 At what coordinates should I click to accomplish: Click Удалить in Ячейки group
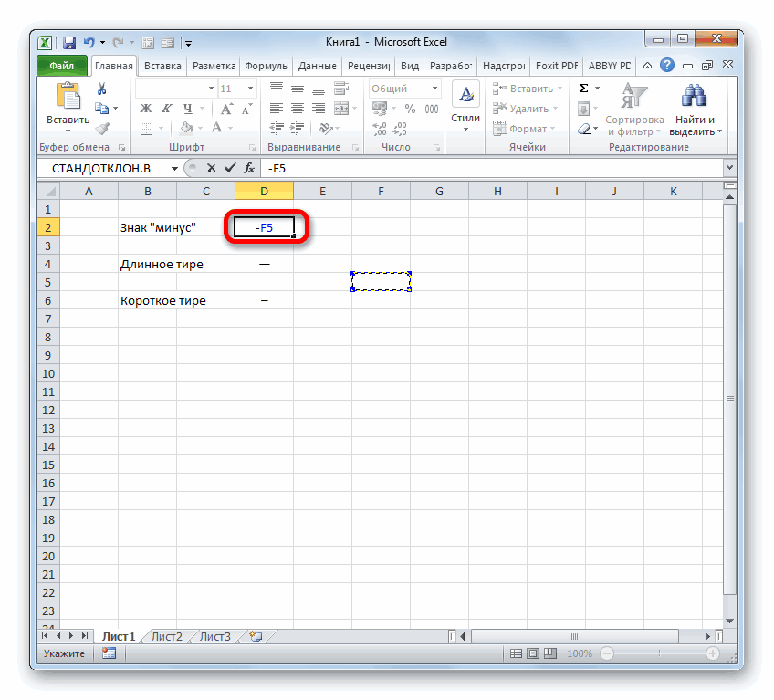coord(525,109)
